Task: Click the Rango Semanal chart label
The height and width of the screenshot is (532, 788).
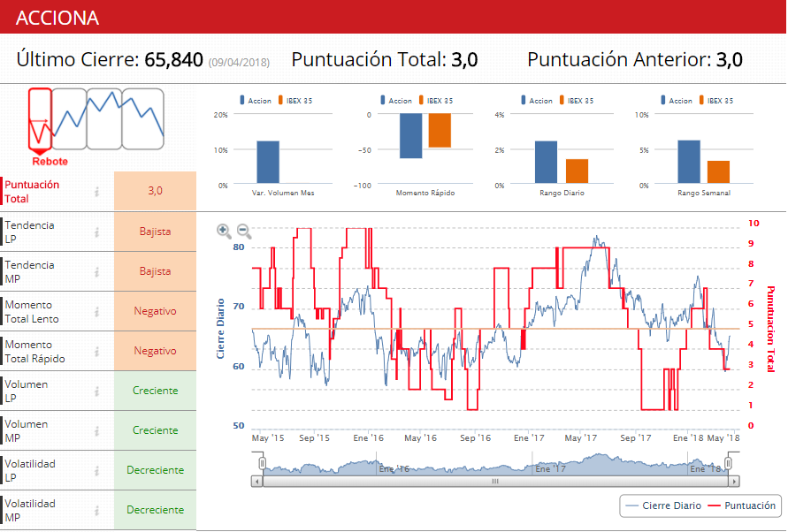Action: 704,193
